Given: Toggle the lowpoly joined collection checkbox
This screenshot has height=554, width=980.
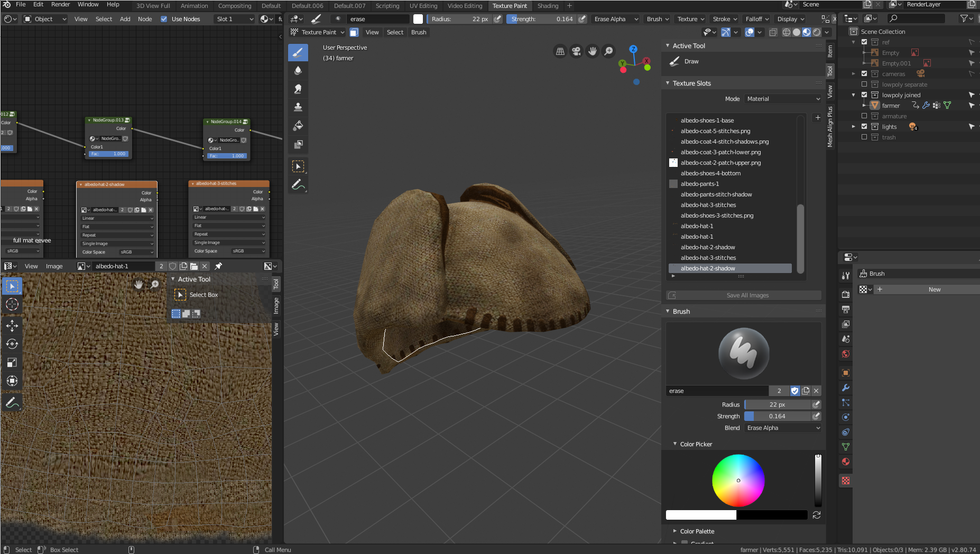Looking at the screenshot, I should click(x=864, y=95).
